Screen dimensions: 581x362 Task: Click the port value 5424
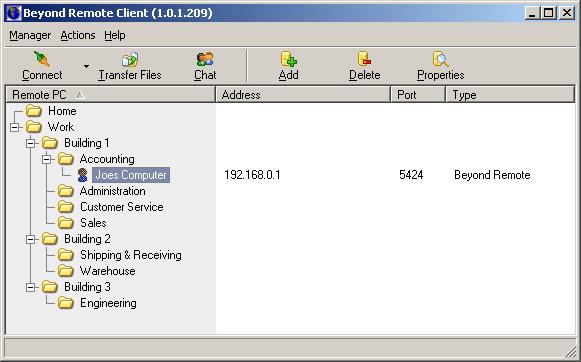click(x=411, y=175)
